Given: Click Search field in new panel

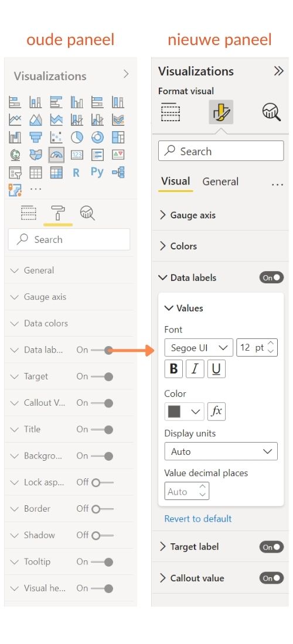Looking at the screenshot, I should pos(221,150).
